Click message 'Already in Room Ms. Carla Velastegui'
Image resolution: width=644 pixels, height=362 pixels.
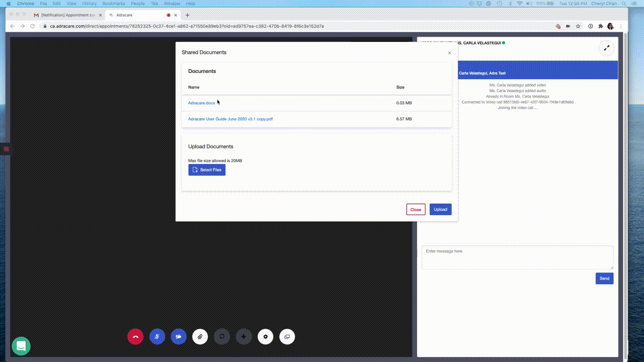coord(517,97)
